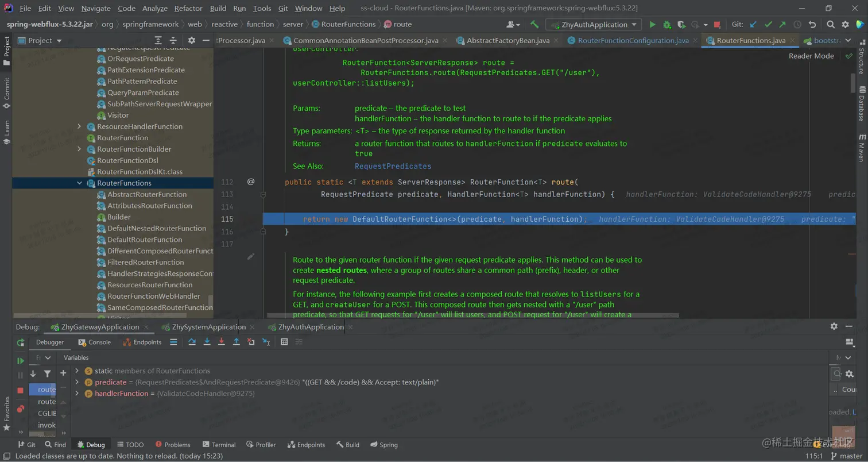Open the Refactor menu

point(188,8)
